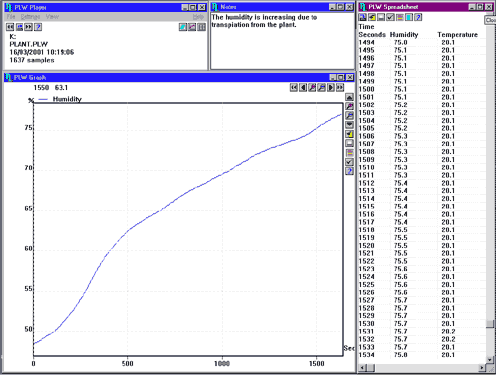
Task: Select spreadsheet row for second 1531
Action: (422, 331)
